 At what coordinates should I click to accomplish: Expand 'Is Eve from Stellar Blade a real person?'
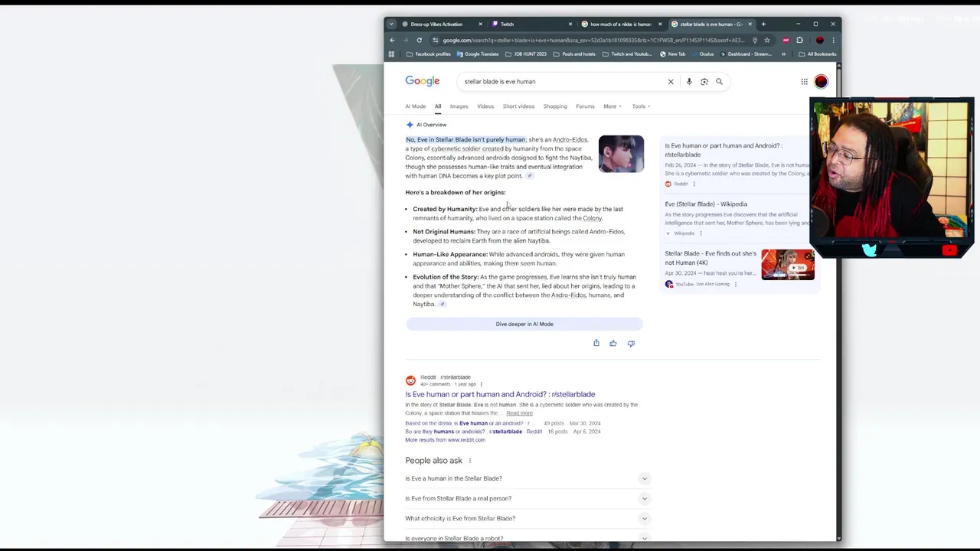[528, 498]
